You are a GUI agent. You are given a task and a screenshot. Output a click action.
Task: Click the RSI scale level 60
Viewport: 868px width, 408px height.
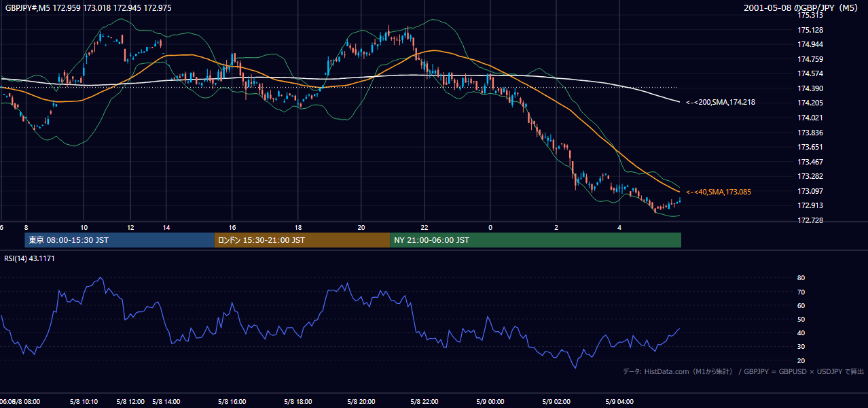(801, 305)
